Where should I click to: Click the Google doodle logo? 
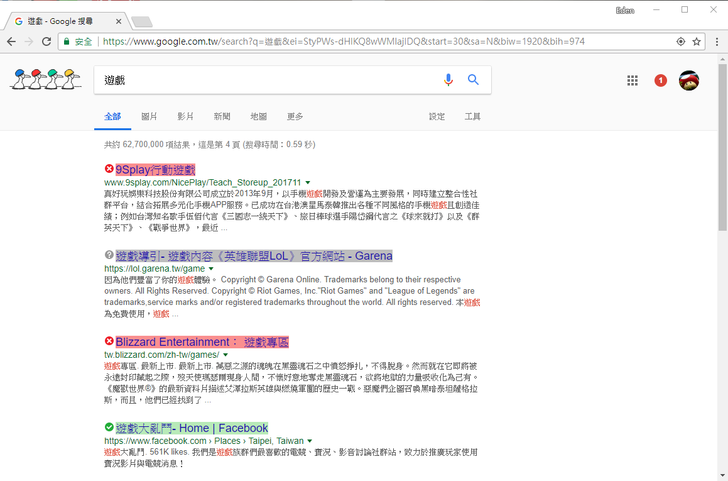tap(46, 80)
